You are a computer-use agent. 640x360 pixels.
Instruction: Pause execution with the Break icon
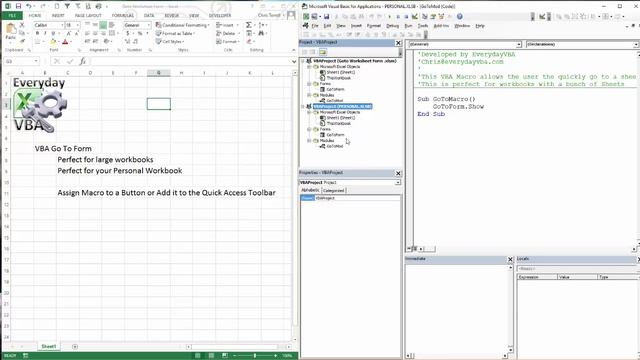(398, 16)
